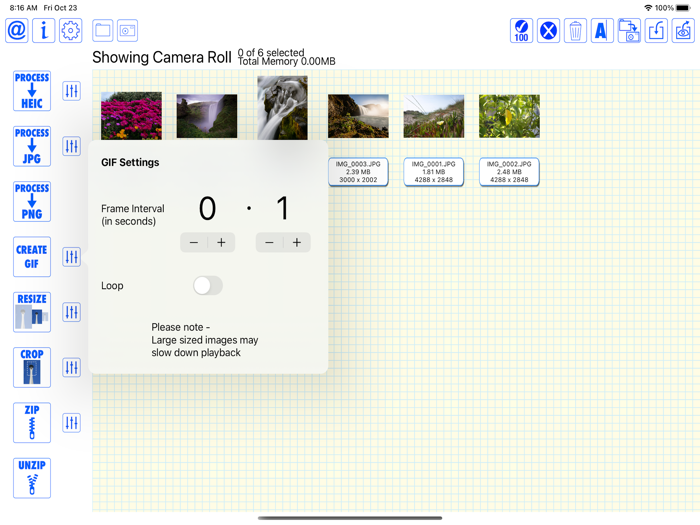Screen dimensions: 700x525
Task: Run Process PNG conversion
Action: (32, 201)
